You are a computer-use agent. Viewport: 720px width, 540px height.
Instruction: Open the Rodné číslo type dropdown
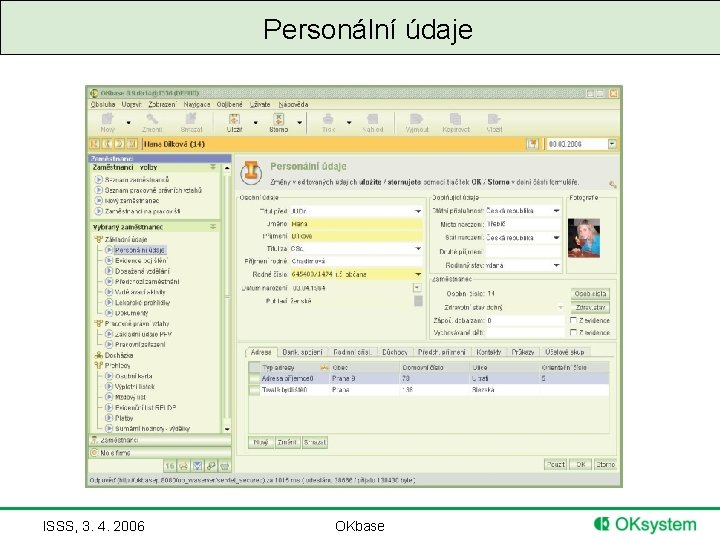coord(418,274)
